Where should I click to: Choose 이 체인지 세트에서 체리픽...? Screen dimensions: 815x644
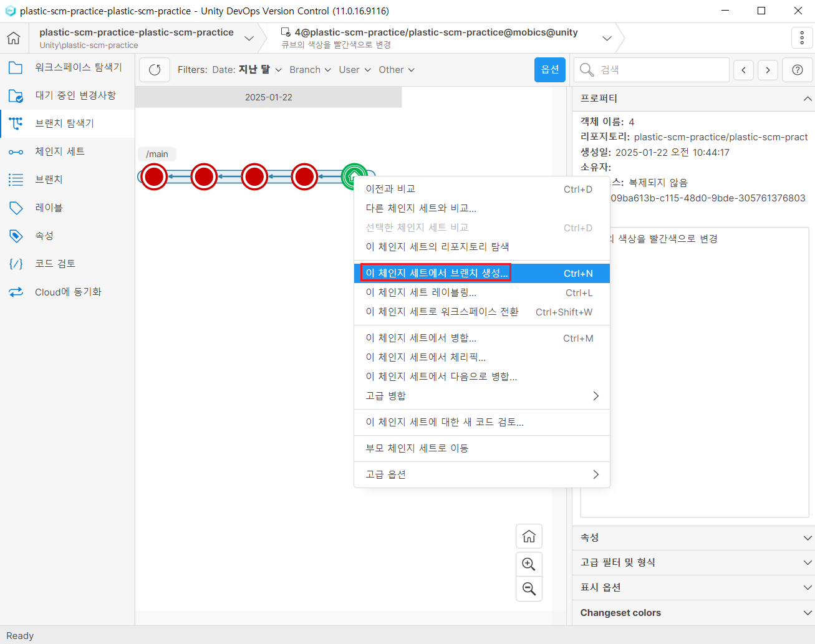pos(482,357)
